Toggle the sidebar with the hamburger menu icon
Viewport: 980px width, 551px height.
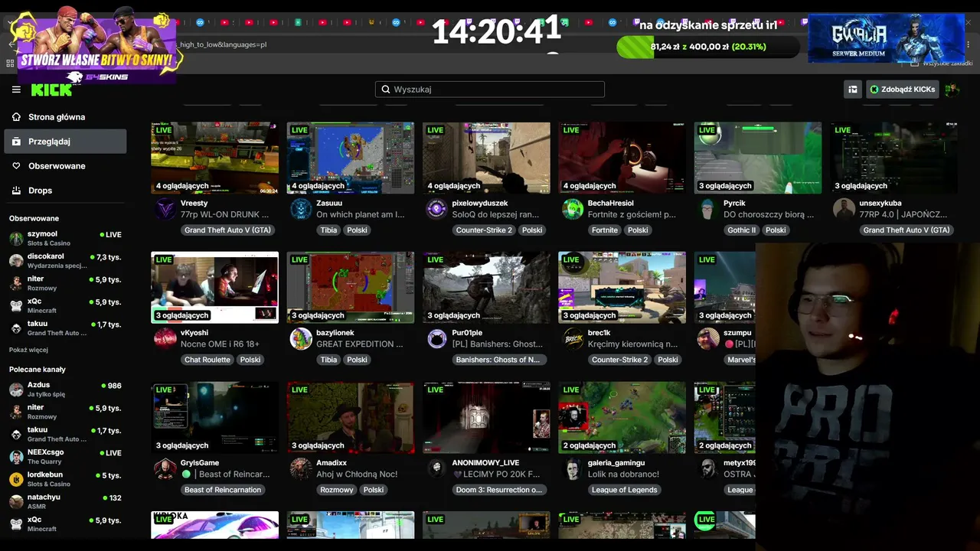click(x=16, y=90)
